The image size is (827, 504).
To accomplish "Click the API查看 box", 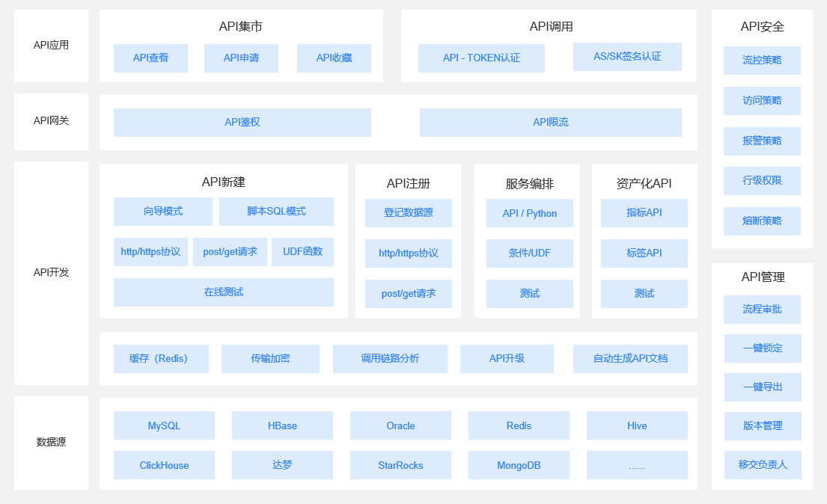I will click(150, 58).
